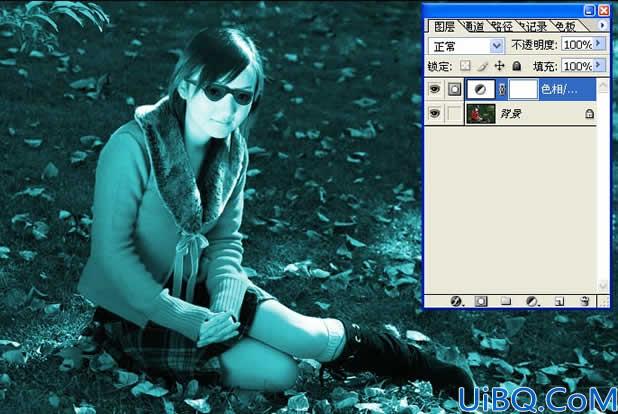This screenshot has height=414, width=618.
Task: Open the 正常 blend mode dropdown
Action: (497, 46)
